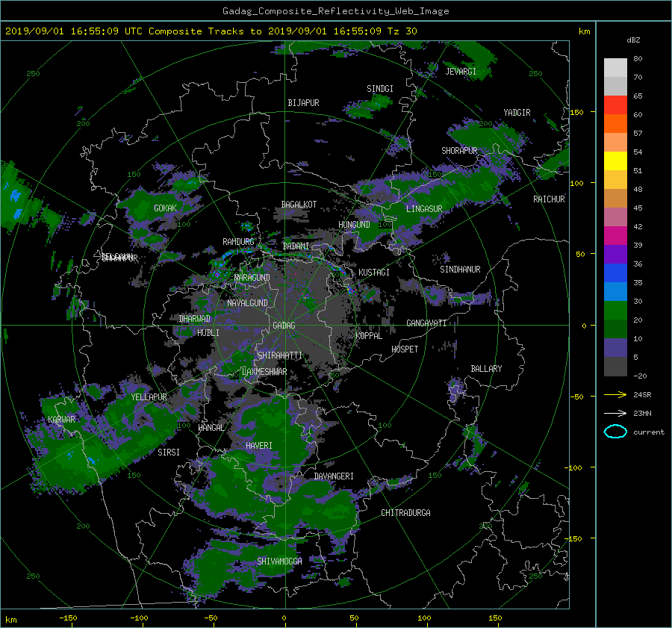Click the HANGAL label
Viewport: 672px width, 628px height.
pyautogui.click(x=211, y=428)
